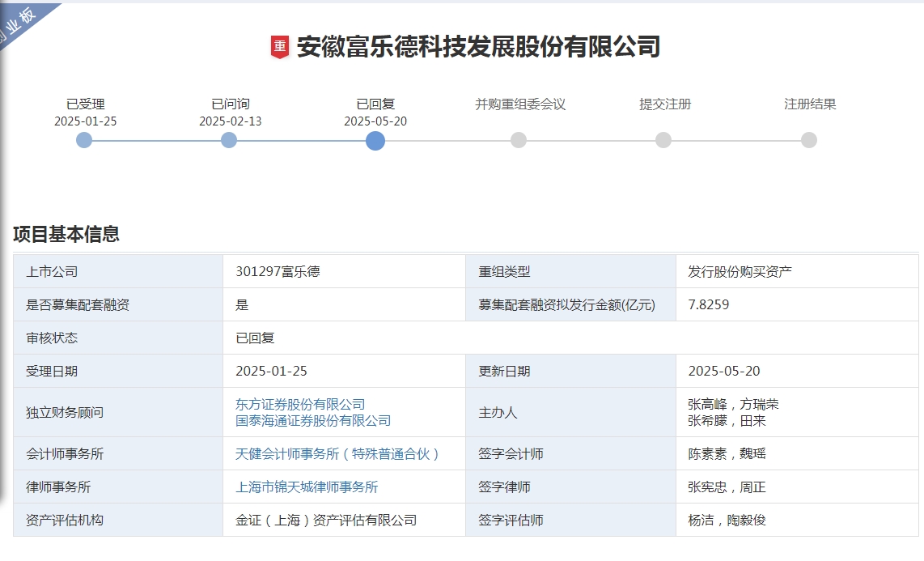The height and width of the screenshot is (561, 924).
Task: Click the 已回复 stage label above the timeline
Action: click(375, 104)
